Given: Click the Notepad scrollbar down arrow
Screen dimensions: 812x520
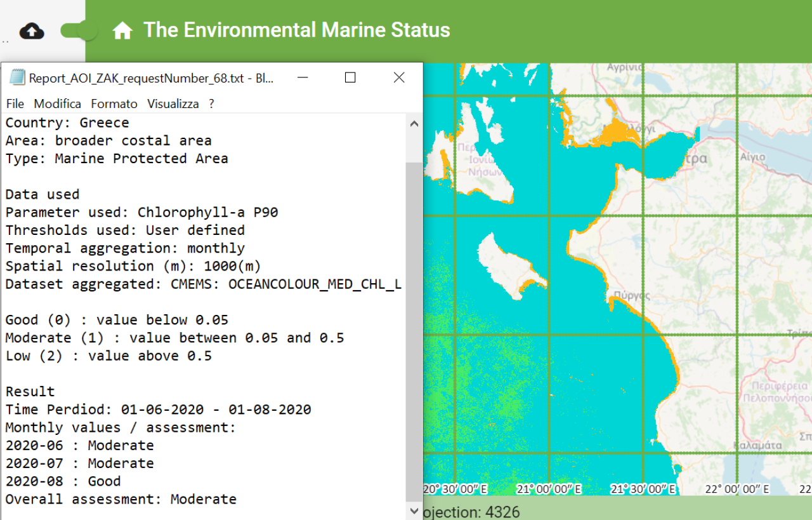Looking at the screenshot, I should 414,510.
